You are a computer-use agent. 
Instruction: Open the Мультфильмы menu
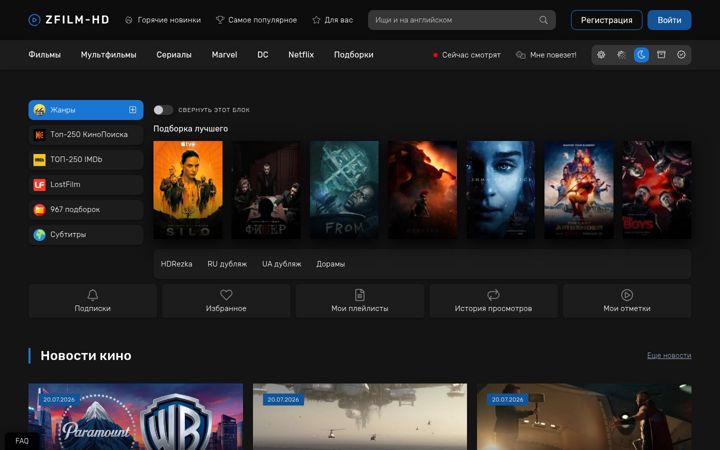[x=108, y=55]
